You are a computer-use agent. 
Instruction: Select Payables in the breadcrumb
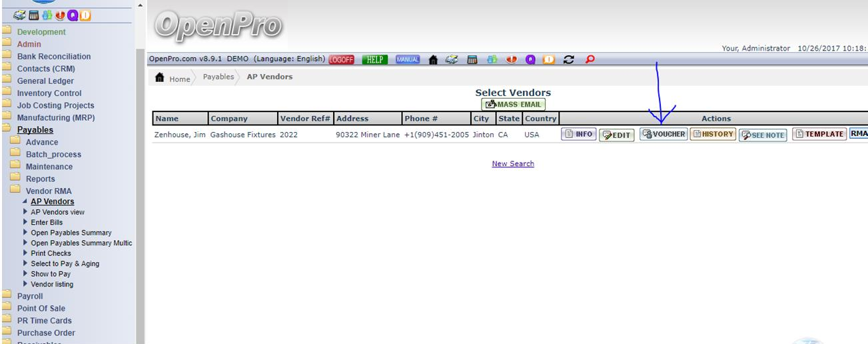click(x=218, y=77)
